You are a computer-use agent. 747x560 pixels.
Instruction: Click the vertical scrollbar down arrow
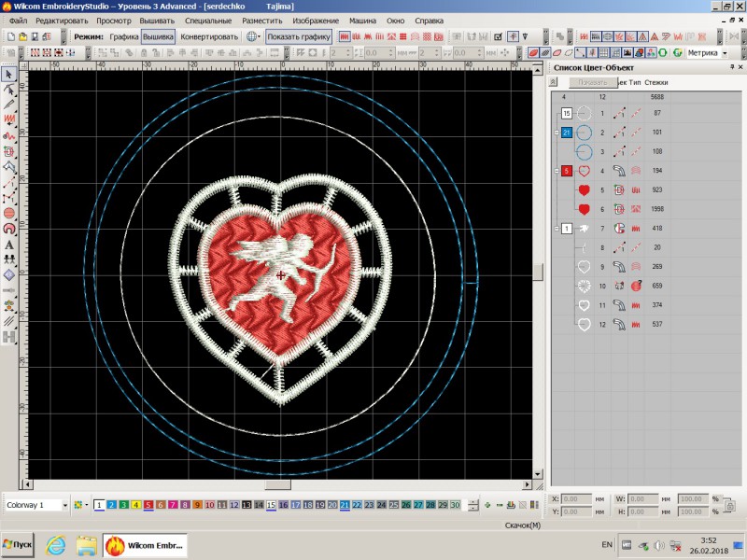point(538,474)
